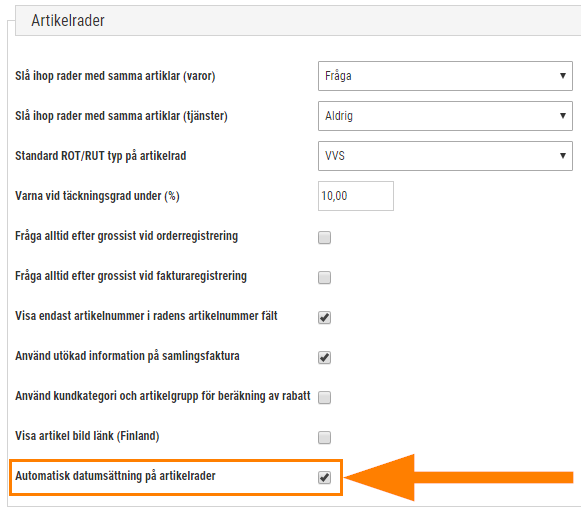The image size is (581, 514).
Task: Click the 'Använd utökad information på samlingsfaktura' label
Action: (127, 356)
